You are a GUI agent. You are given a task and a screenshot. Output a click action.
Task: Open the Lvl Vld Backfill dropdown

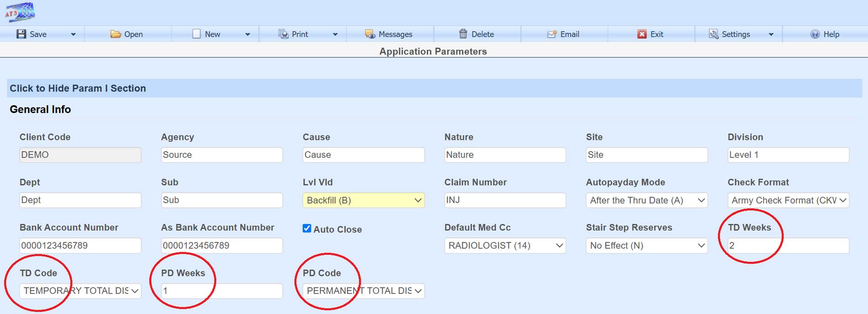(363, 200)
